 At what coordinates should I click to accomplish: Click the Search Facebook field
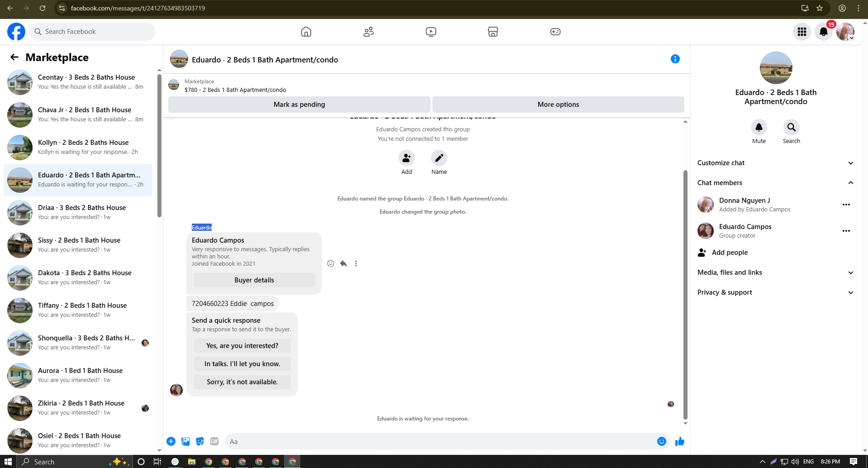[93, 32]
